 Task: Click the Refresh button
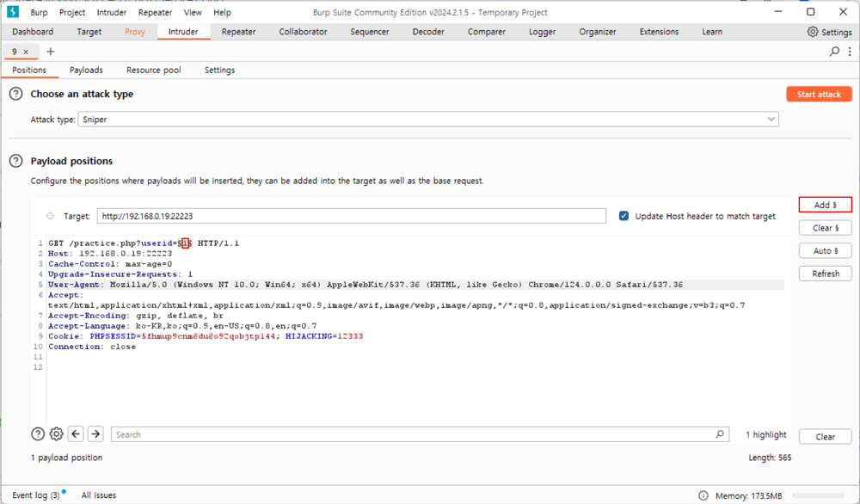coord(826,274)
